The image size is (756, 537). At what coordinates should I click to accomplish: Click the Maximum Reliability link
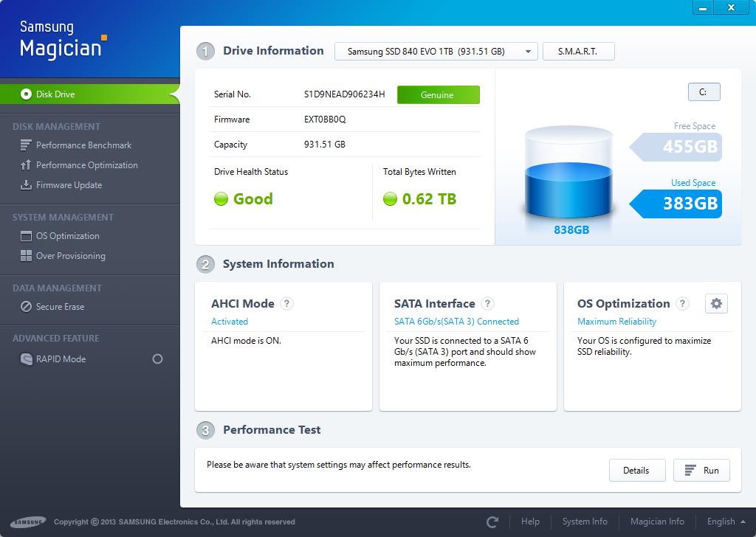point(616,321)
